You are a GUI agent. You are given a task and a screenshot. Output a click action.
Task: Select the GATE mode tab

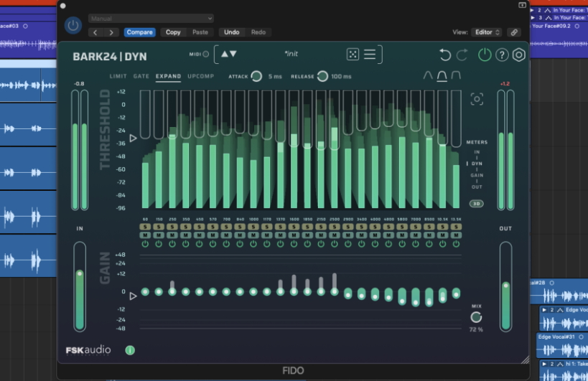[x=141, y=76]
